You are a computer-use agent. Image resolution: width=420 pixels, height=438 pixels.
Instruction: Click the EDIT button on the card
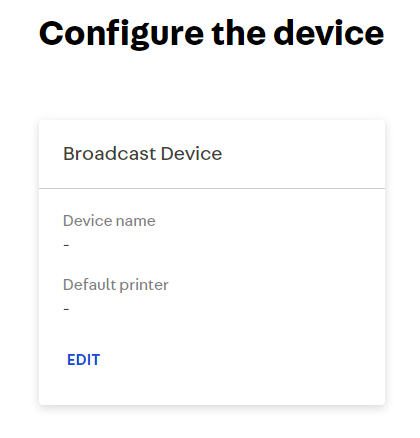click(x=84, y=360)
